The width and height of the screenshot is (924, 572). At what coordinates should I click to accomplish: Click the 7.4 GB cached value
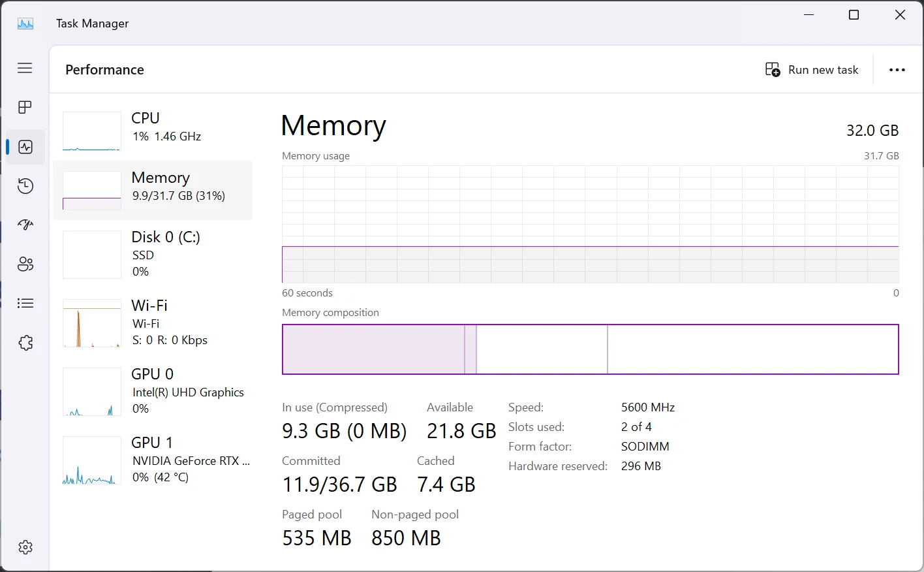[446, 485]
